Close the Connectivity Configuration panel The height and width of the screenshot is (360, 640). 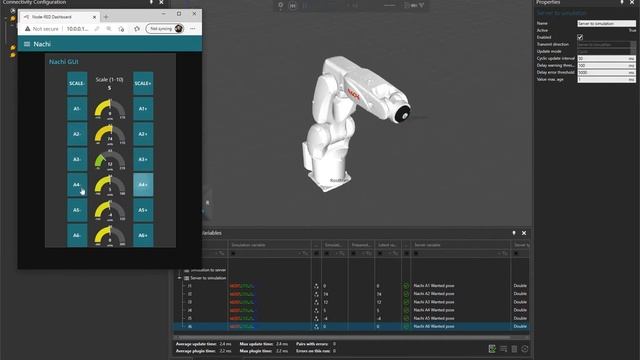click(161, 2)
